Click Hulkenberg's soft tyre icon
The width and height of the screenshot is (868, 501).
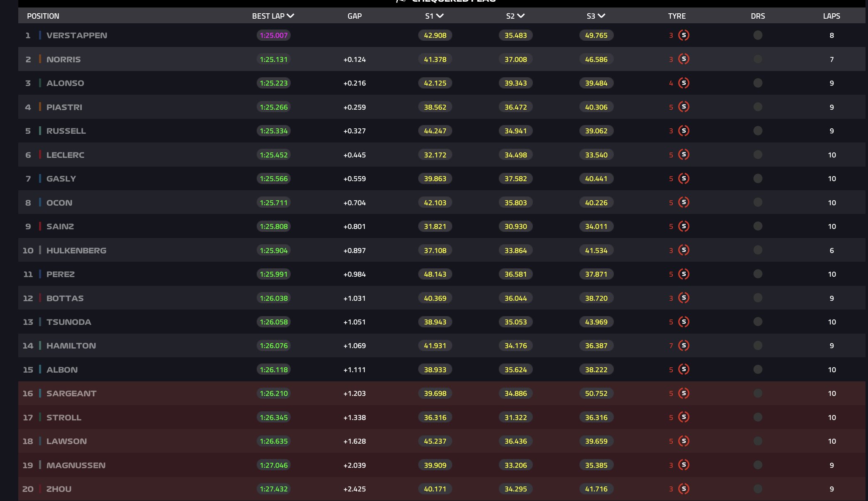tap(684, 250)
